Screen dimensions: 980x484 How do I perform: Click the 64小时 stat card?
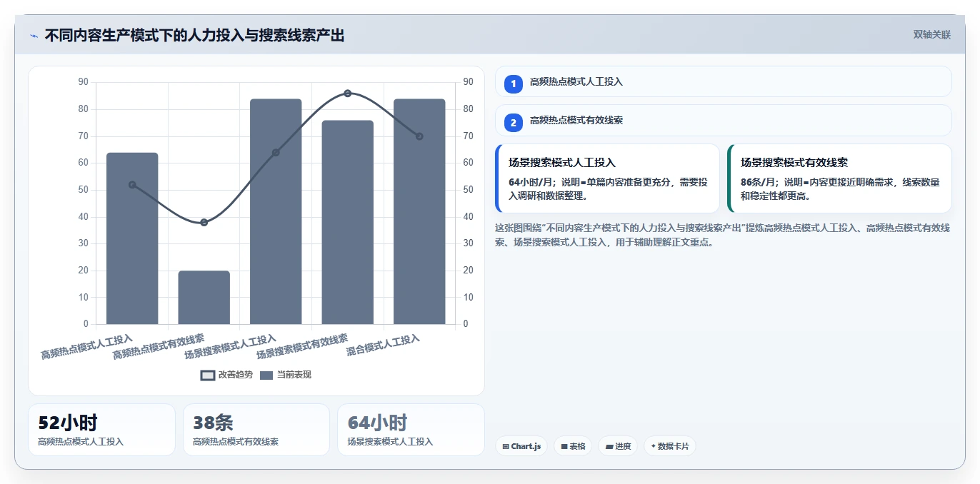(411, 430)
